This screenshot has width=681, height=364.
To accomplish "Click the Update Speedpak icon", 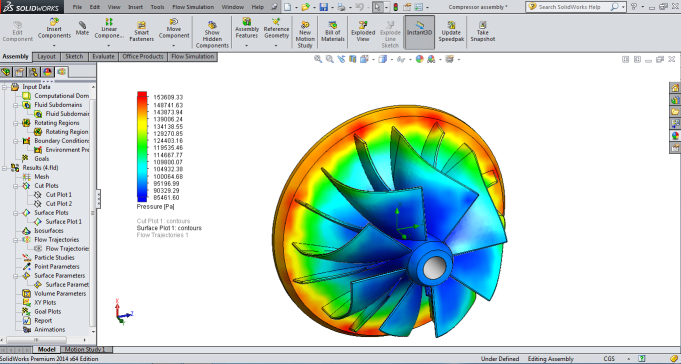I will 451,31.
